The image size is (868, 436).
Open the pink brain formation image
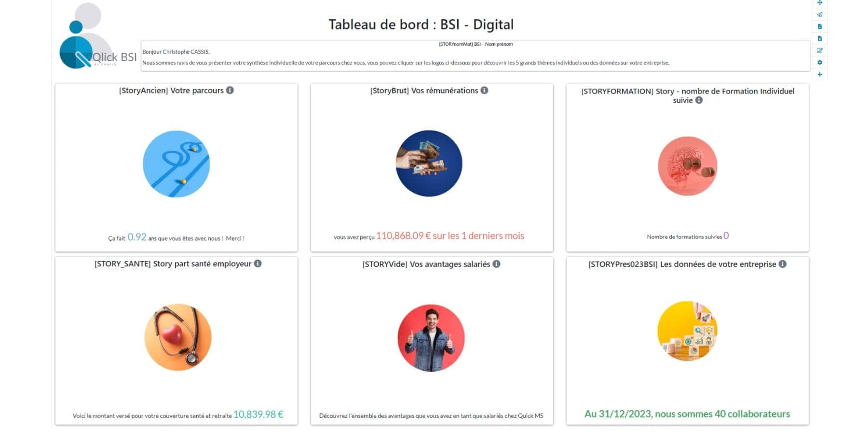[x=687, y=166]
